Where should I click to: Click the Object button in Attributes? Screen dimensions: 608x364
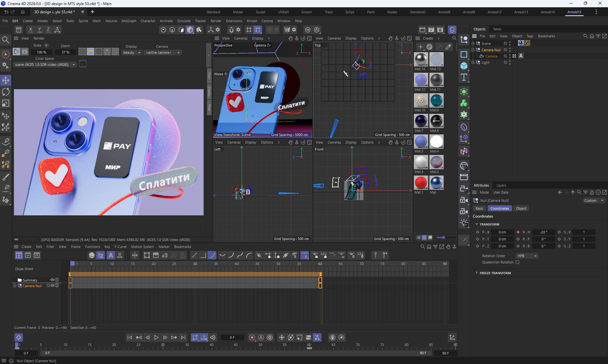coord(521,208)
